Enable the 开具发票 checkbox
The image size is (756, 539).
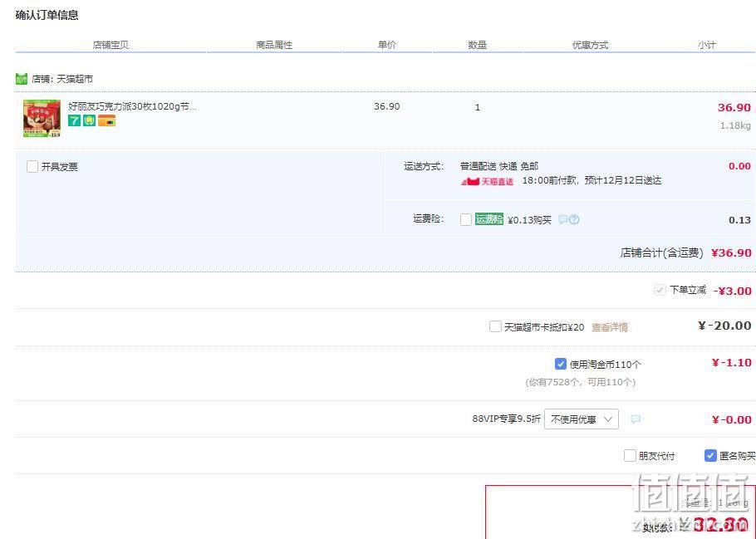pyautogui.click(x=32, y=167)
